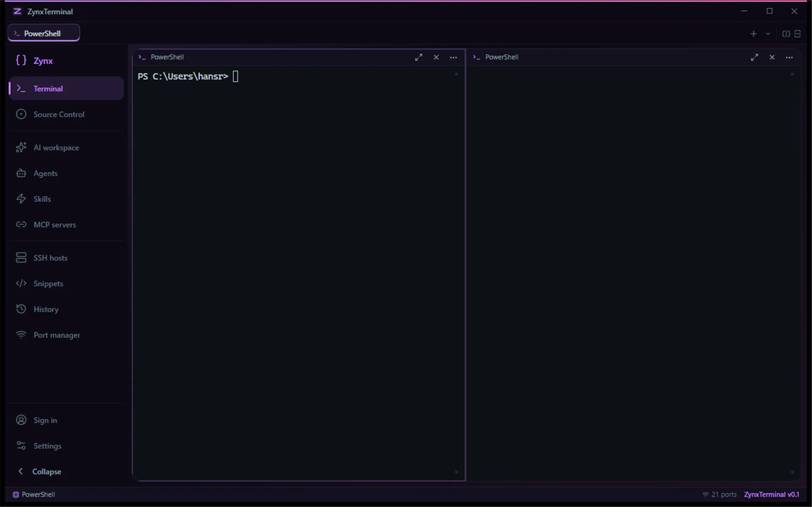Image resolution: width=812 pixels, height=507 pixels.
Task: Maximize the right PowerShell pane
Action: 754,57
